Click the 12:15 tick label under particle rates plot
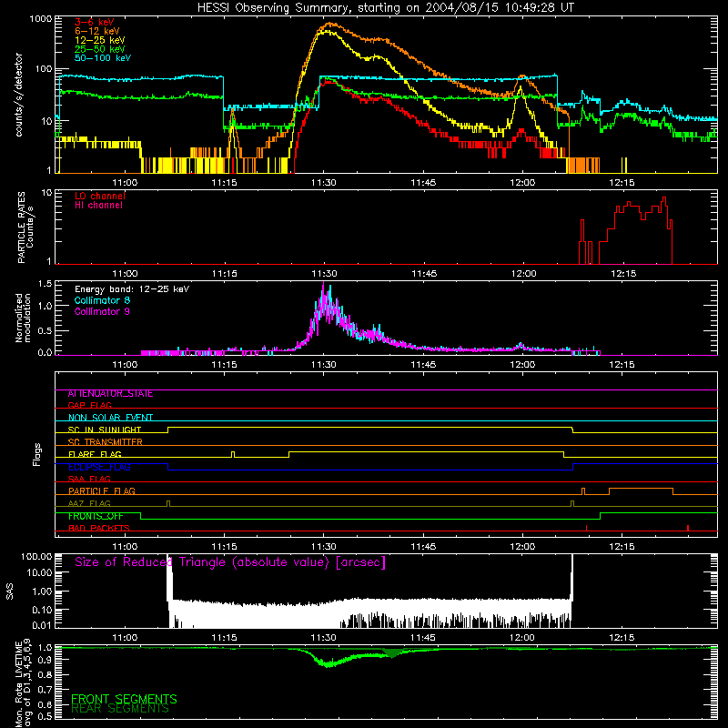This screenshot has width=728, height=728. click(x=623, y=274)
